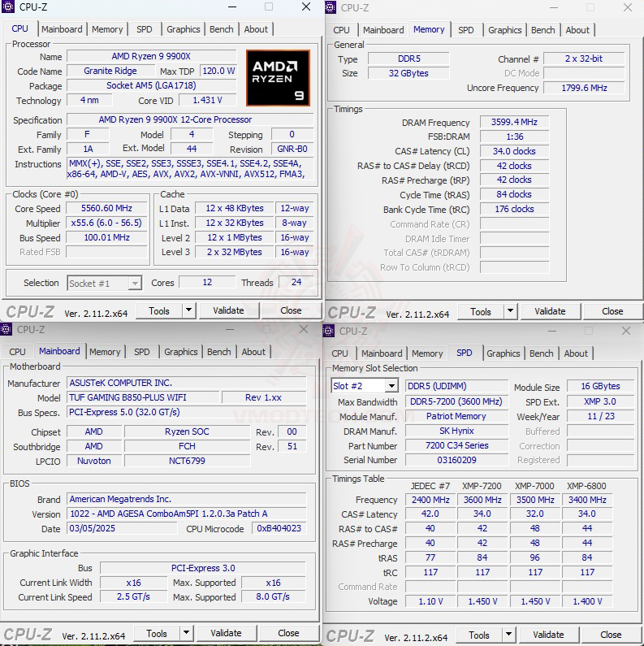This screenshot has height=646, width=644.
Task: Click the CPU-Z app icon in the bottom-left Mainboard window title bar
Action: pyautogui.click(x=6, y=329)
